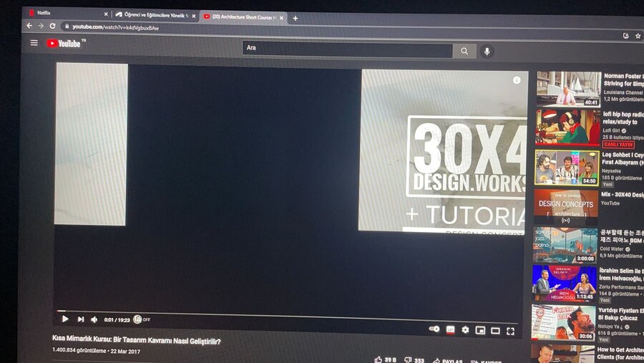644x363 pixels.
Task: Click the install/download icon in the address bar
Action: click(626, 36)
